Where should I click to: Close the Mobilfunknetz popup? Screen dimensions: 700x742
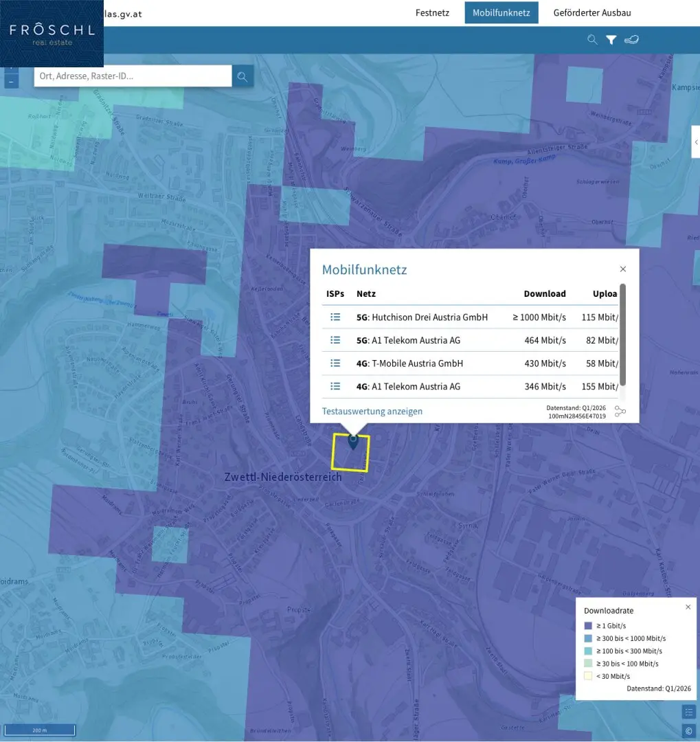(x=623, y=269)
